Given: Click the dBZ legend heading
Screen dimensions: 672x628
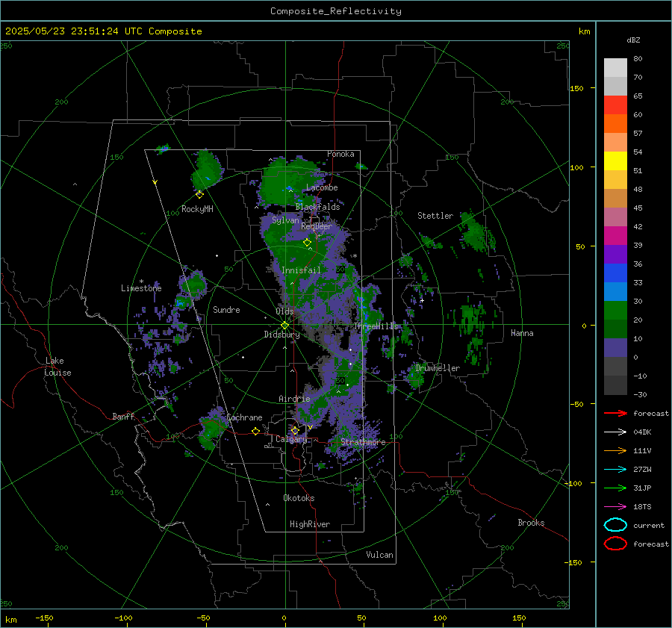Looking at the screenshot, I should (x=633, y=40).
